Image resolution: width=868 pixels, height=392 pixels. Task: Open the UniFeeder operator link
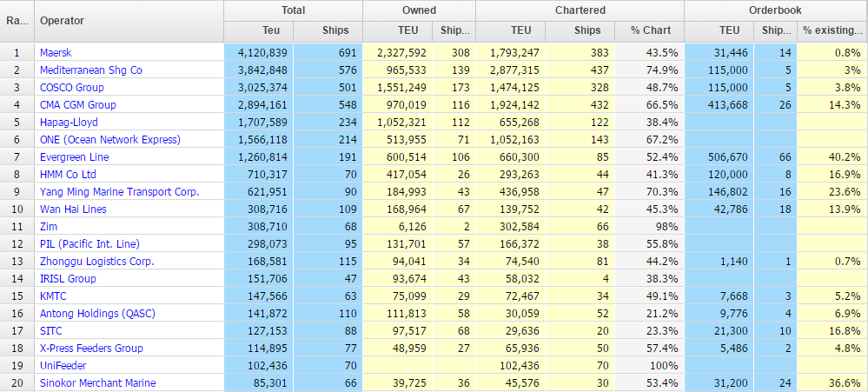[x=63, y=366]
